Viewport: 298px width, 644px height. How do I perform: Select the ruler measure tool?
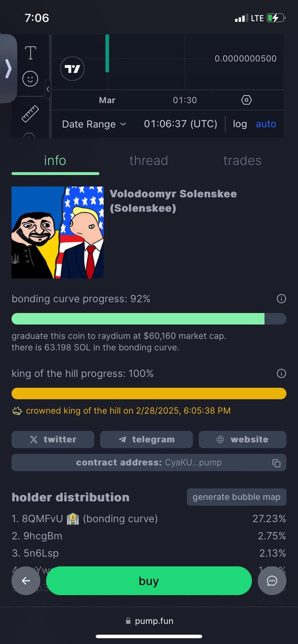tap(30, 113)
